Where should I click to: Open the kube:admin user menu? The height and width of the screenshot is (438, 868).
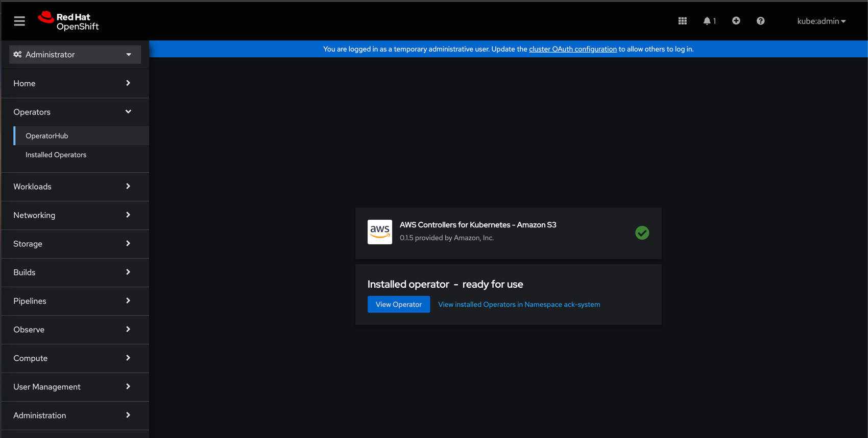[821, 21]
